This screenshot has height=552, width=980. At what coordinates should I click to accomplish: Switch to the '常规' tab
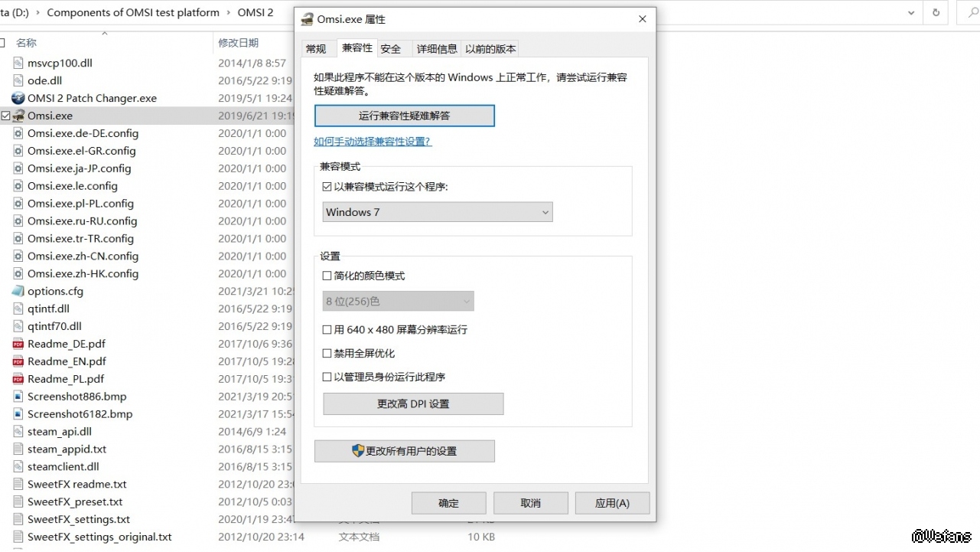(x=316, y=49)
